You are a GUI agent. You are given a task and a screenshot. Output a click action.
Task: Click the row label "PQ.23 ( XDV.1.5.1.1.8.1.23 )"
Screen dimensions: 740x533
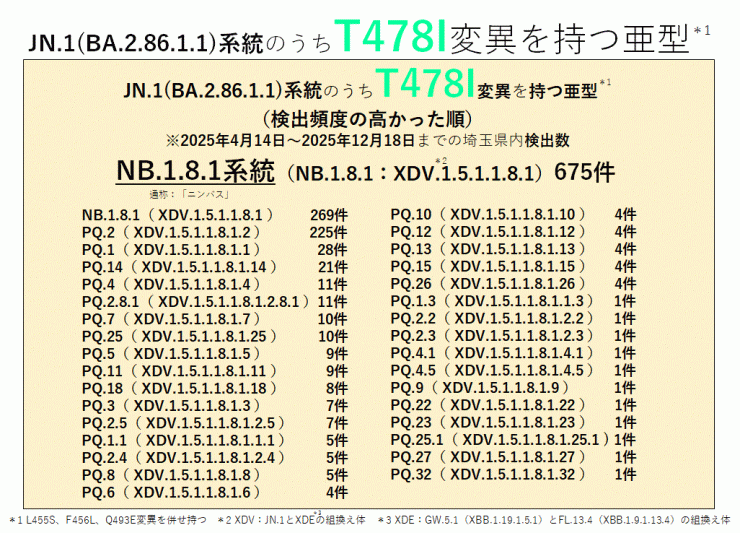coord(488,423)
